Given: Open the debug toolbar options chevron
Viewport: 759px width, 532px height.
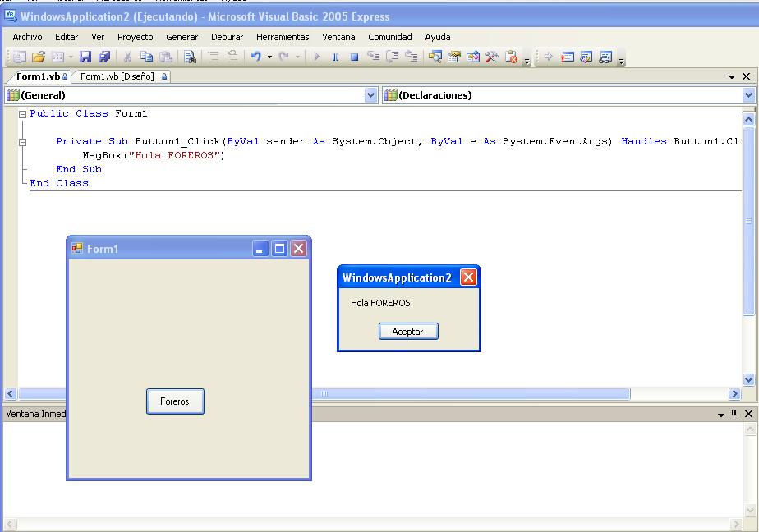Looking at the screenshot, I should tap(622, 60).
